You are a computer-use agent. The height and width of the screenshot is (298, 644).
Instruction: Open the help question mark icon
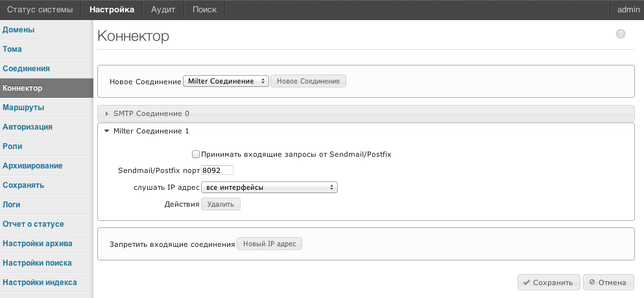coord(621,34)
